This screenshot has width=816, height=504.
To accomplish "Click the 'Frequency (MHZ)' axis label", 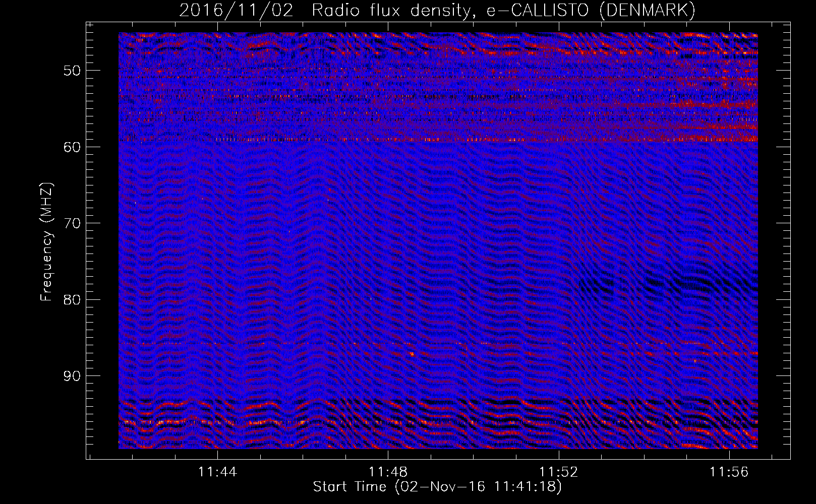I will tap(46, 242).
